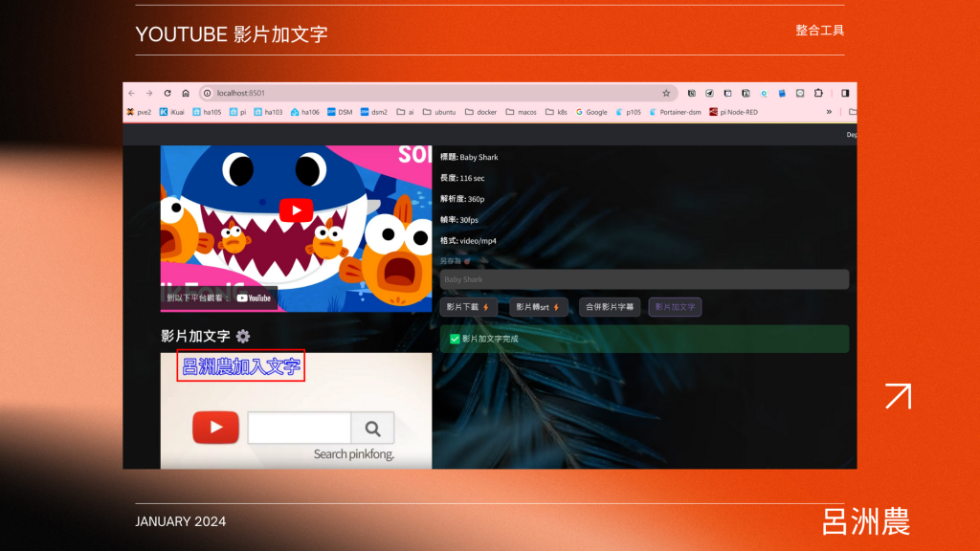Expand the ai bookmark folder

click(x=405, y=113)
